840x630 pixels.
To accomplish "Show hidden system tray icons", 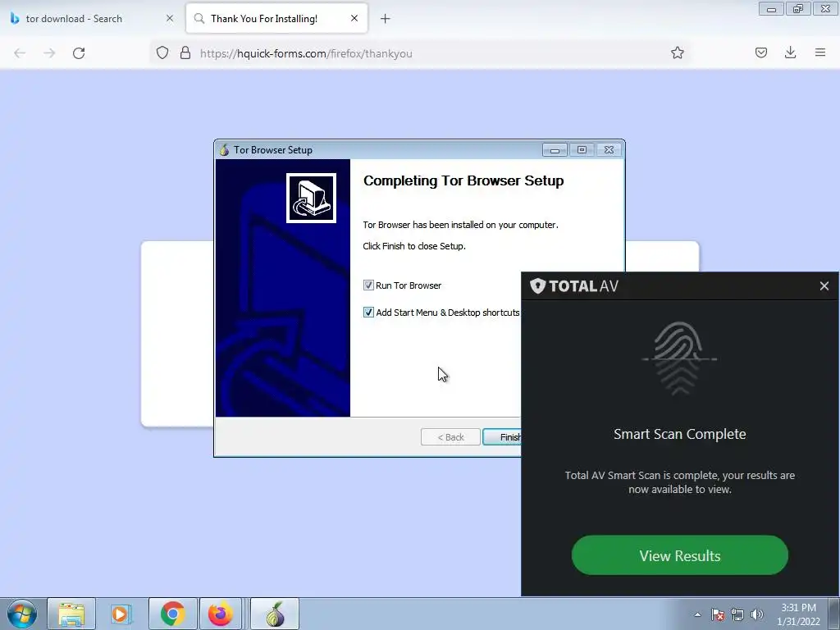I will [697, 614].
